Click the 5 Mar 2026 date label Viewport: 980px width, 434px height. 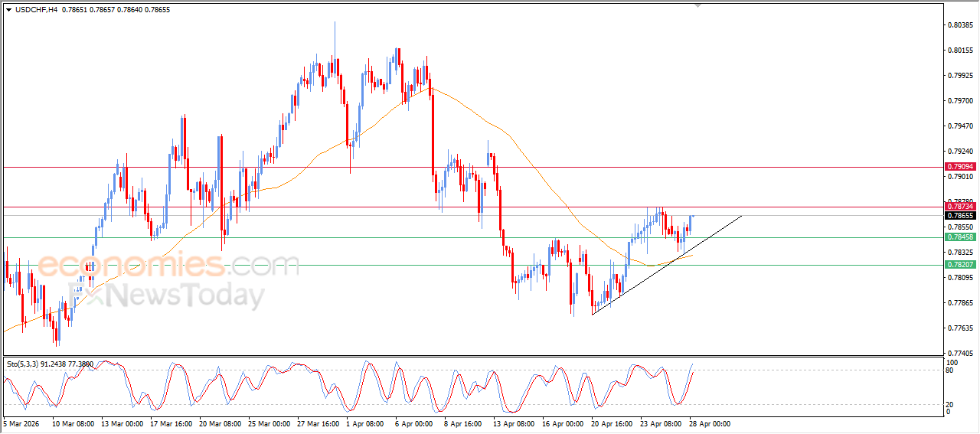[x=21, y=423]
